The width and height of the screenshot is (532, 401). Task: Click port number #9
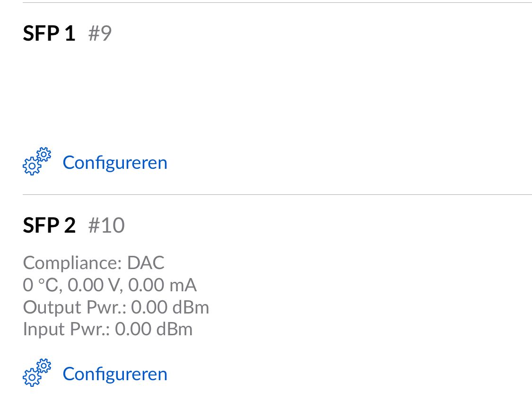tap(100, 34)
